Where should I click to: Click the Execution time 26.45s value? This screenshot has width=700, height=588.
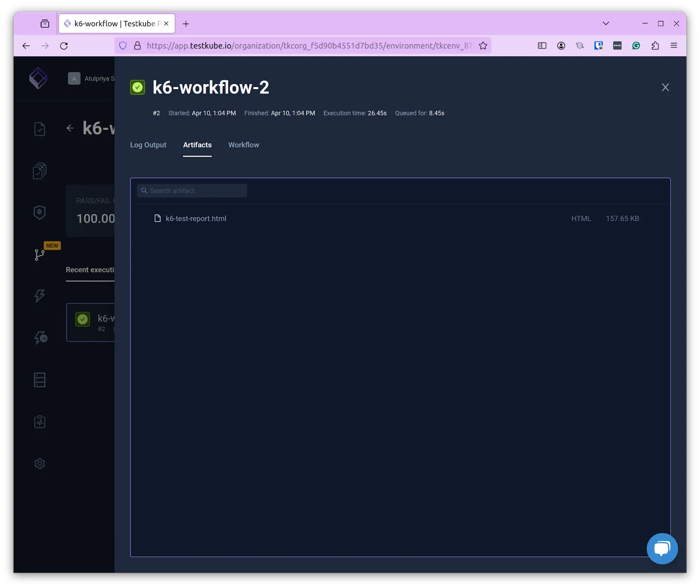[377, 113]
